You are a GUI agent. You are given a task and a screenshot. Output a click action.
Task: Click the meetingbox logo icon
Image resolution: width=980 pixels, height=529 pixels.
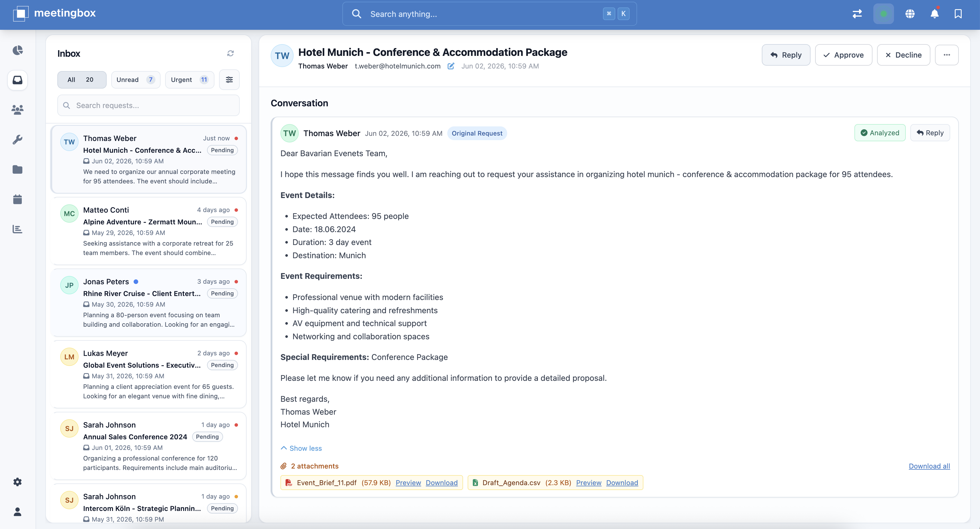coord(21,14)
